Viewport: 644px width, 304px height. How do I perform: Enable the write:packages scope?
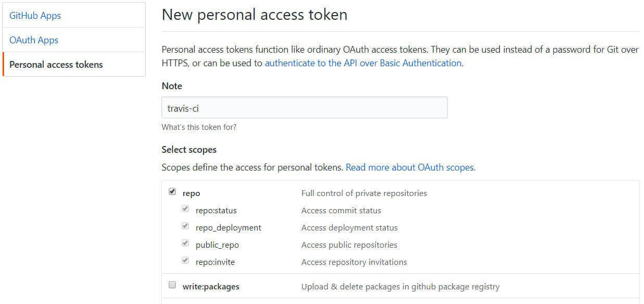click(x=172, y=285)
